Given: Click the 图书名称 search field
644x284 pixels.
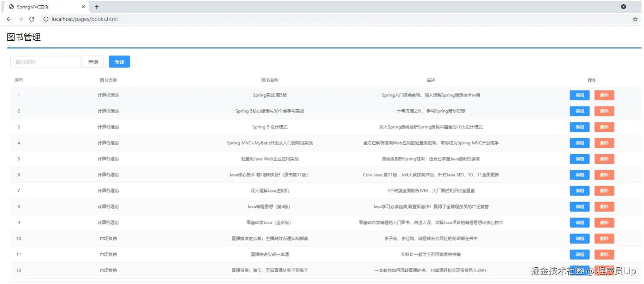Looking at the screenshot, I should coord(46,62).
